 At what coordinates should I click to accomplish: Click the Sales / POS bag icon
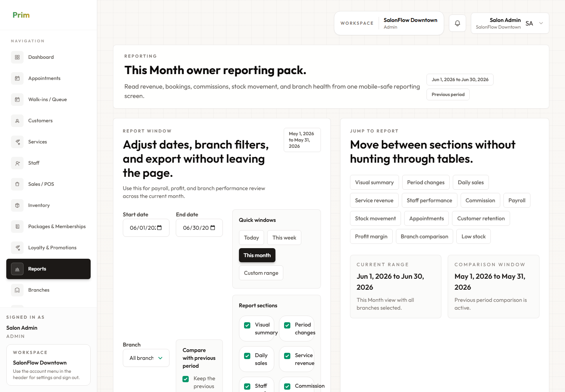[17, 184]
